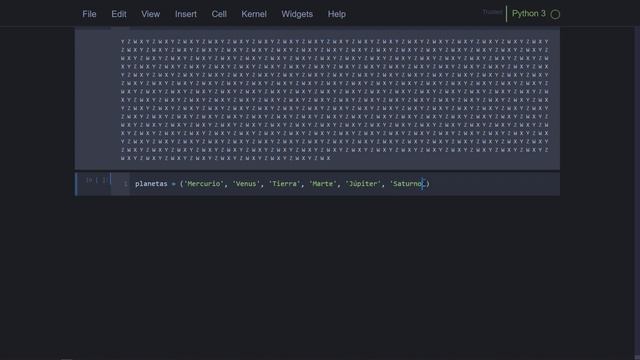Viewport: 640px width, 360px height.
Task: Click the In [ ] cell prompt
Action: [96, 180]
